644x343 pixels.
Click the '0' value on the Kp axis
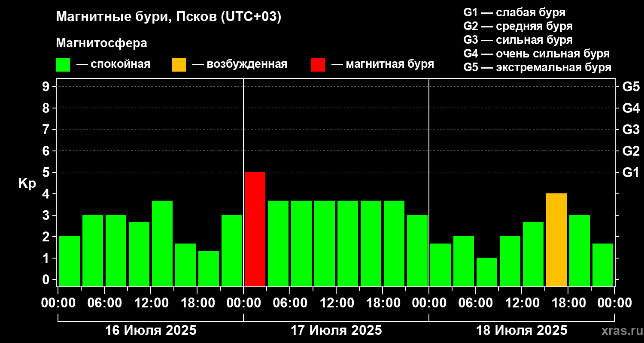point(47,280)
